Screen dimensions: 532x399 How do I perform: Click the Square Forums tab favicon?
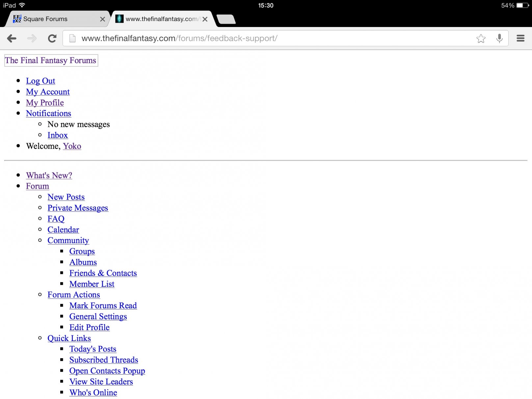click(x=17, y=19)
